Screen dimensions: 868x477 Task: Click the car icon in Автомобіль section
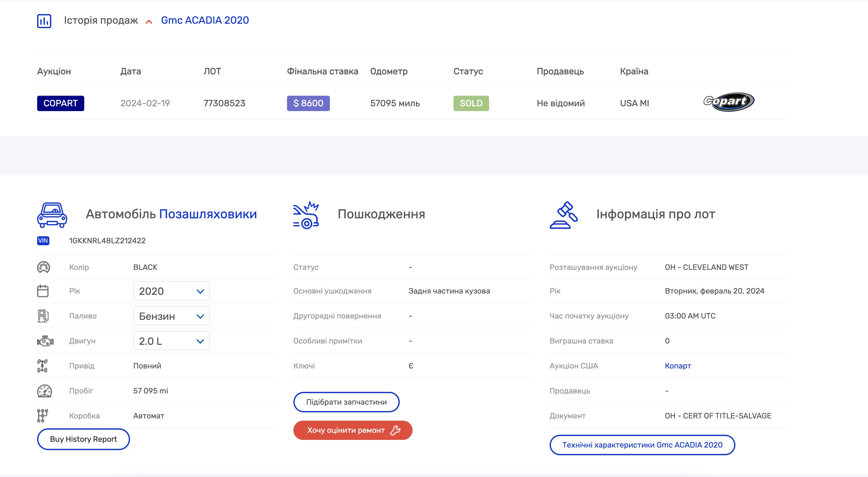tap(52, 215)
